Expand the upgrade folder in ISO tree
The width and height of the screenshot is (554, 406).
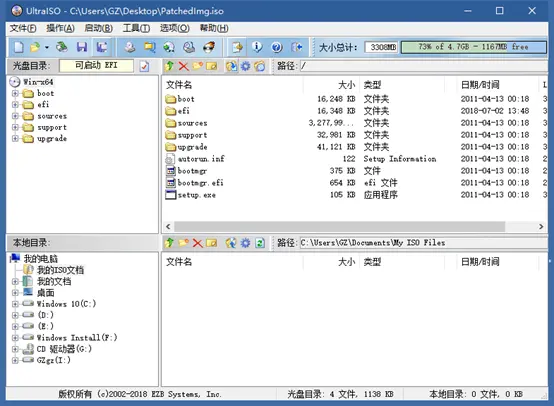pyautogui.click(x=15, y=139)
